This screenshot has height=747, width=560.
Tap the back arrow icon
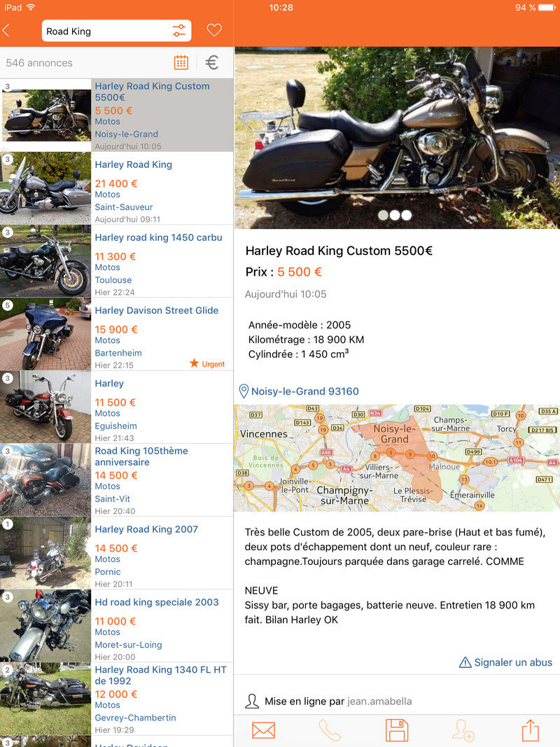click(6, 31)
